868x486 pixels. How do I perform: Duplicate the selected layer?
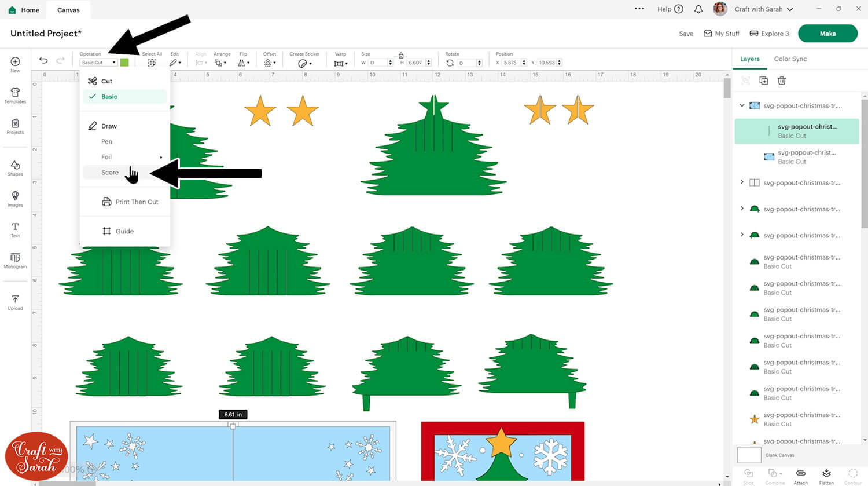tap(763, 81)
